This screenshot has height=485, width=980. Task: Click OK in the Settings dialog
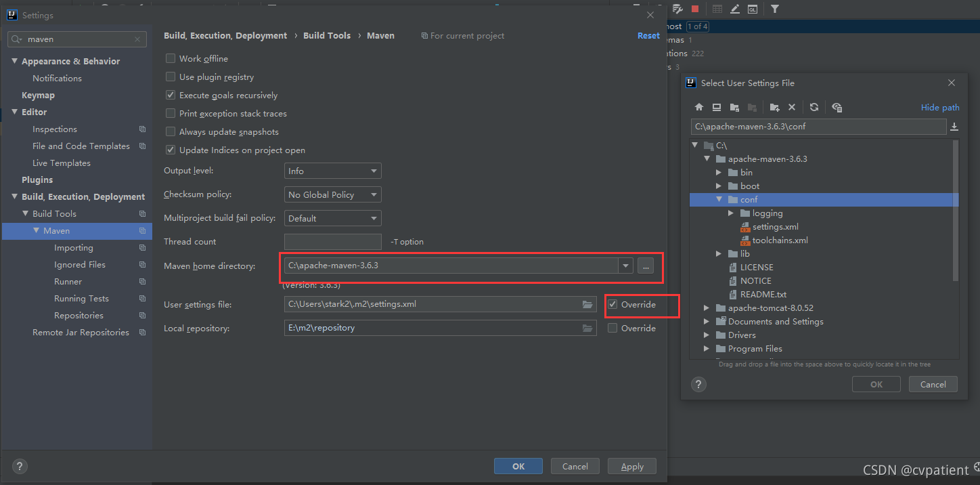[518, 466]
